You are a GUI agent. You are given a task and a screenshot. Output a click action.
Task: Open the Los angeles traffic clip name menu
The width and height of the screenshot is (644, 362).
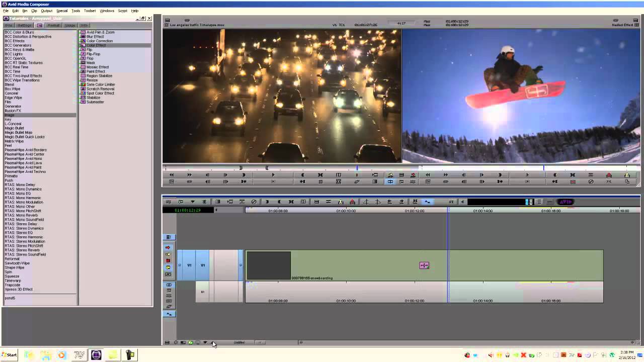click(197, 25)
